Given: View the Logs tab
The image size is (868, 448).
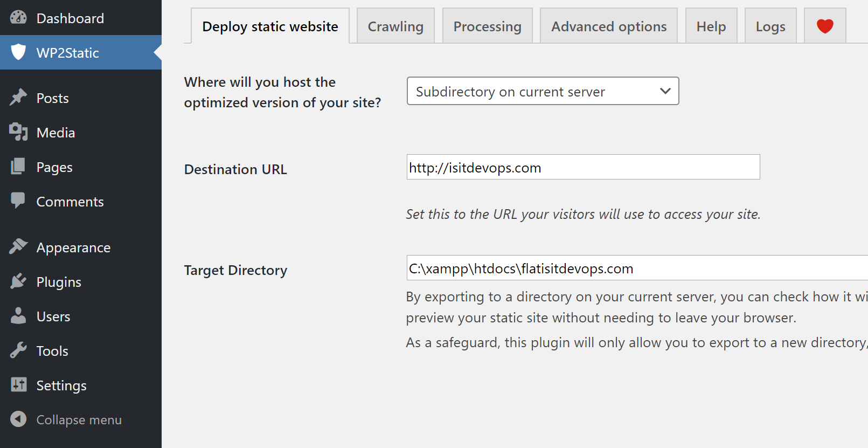Looking at the screenshot, I should (x=770, y=26).
